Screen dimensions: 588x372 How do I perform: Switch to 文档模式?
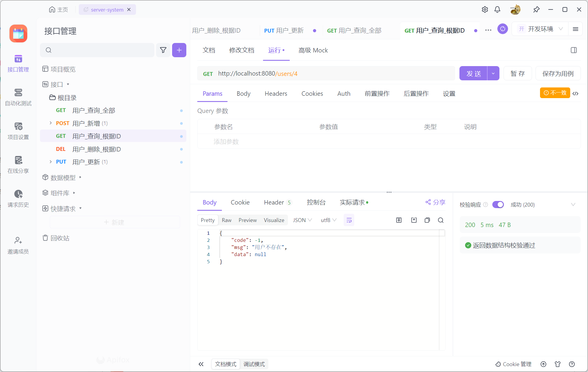226,364
